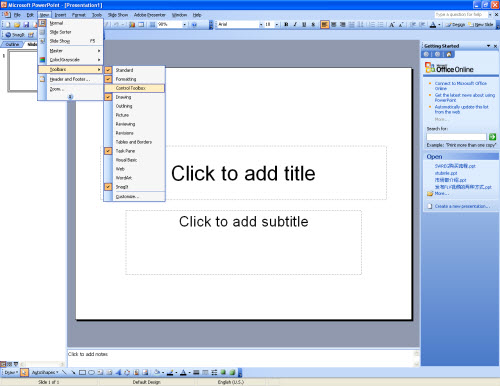Image resolution: width=500 pixels, height=386 pixels.
Task: Select the Oval drawing tool
Action: (x=91, y=372)
